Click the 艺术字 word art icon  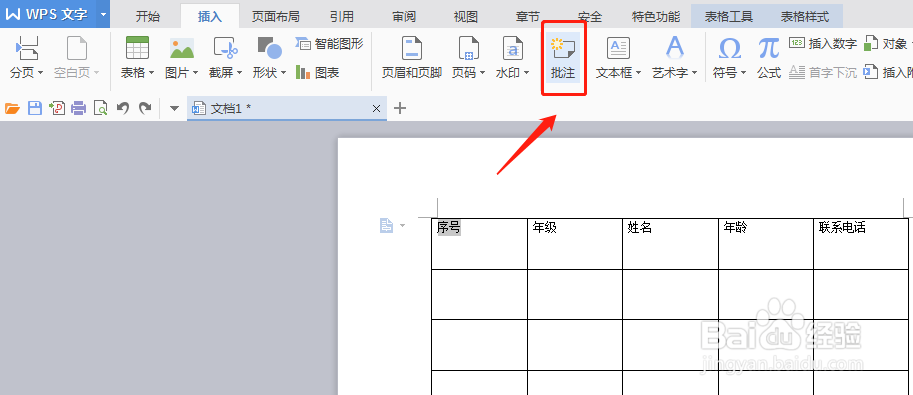tap(674, 48)
